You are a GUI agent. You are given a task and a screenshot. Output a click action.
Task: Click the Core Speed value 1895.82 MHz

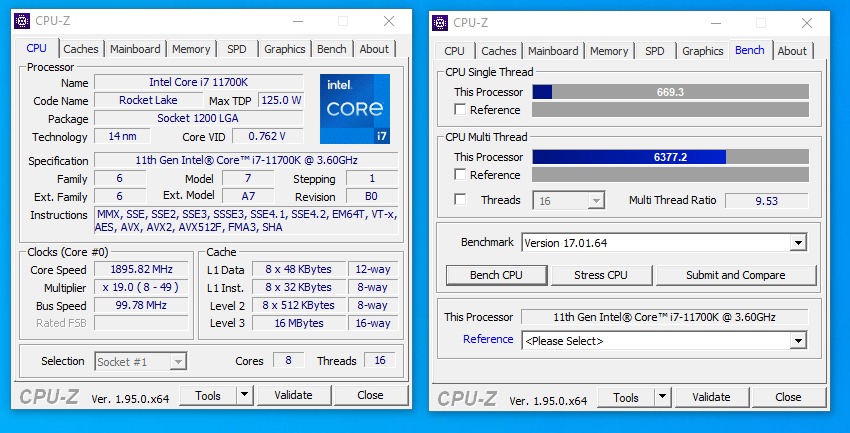coord(141,269)
